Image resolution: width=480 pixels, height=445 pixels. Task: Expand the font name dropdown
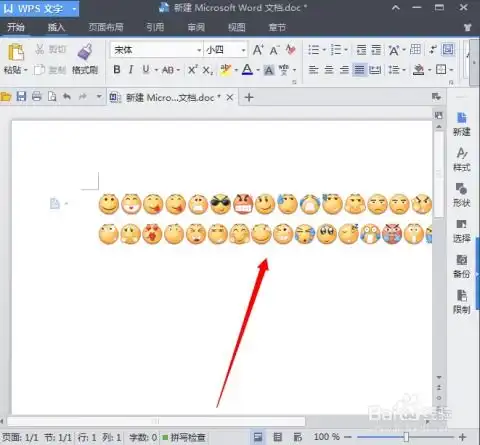pos(199,50)
